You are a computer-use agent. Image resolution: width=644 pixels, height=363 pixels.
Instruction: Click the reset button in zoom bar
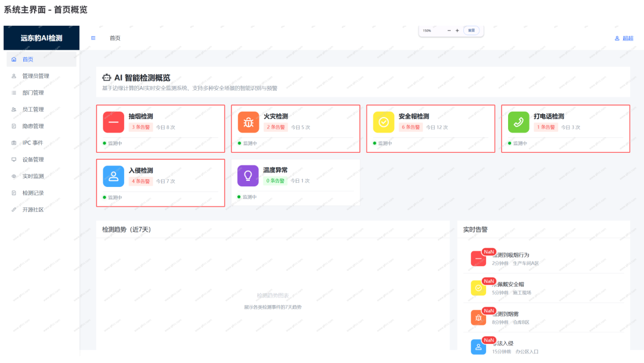[472, 30]
